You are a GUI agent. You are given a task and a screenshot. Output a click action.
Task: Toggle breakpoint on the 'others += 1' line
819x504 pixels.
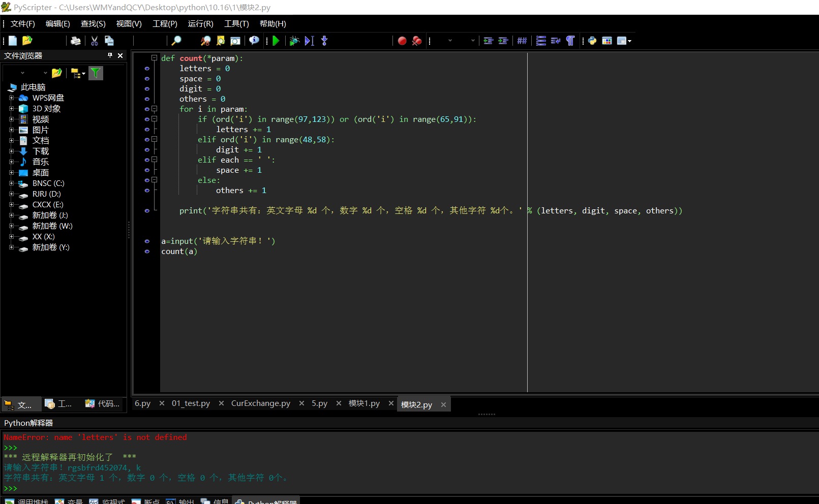tap(147, 191)
